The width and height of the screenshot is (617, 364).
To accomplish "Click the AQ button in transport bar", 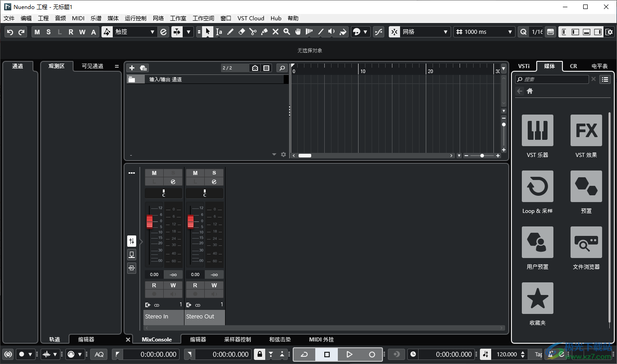I will pos(99,355).
